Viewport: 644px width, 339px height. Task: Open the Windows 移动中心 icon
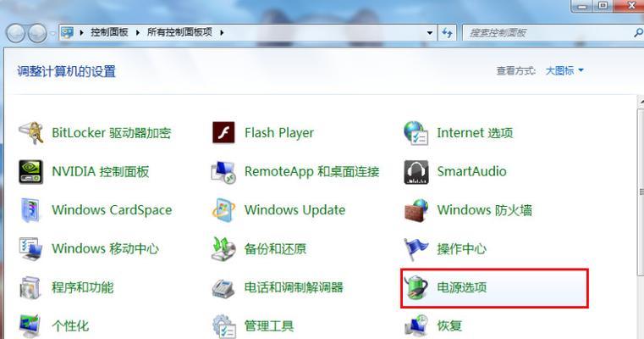[x=30, y=249]
